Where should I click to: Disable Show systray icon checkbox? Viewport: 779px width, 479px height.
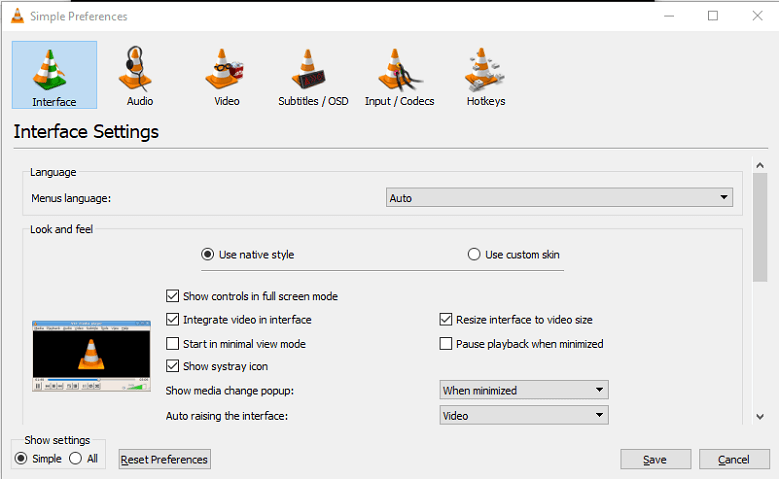[172, 366]
